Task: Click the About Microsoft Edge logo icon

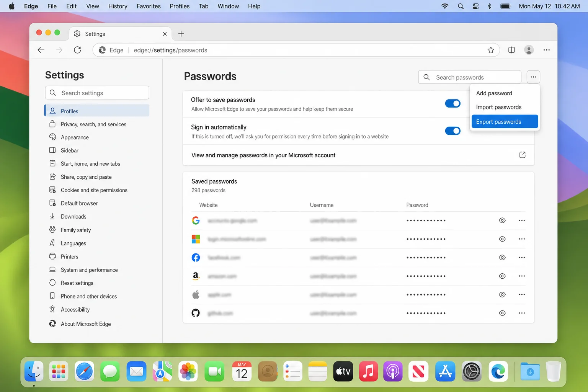Action: (52, 323)
